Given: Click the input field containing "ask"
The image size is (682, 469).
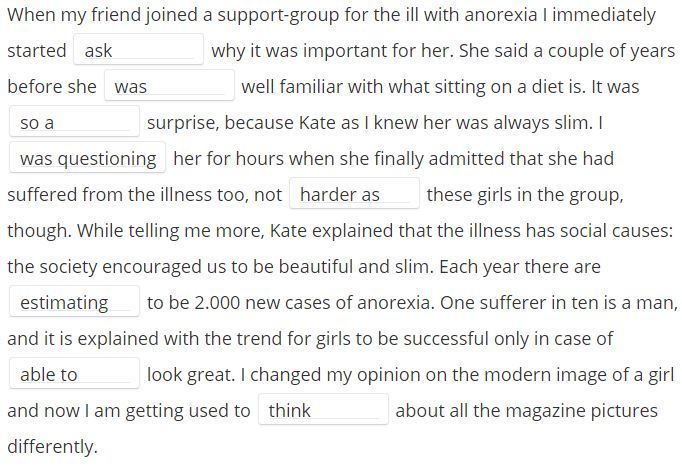Looking at the screenshot, I should [x=138, y=50].
